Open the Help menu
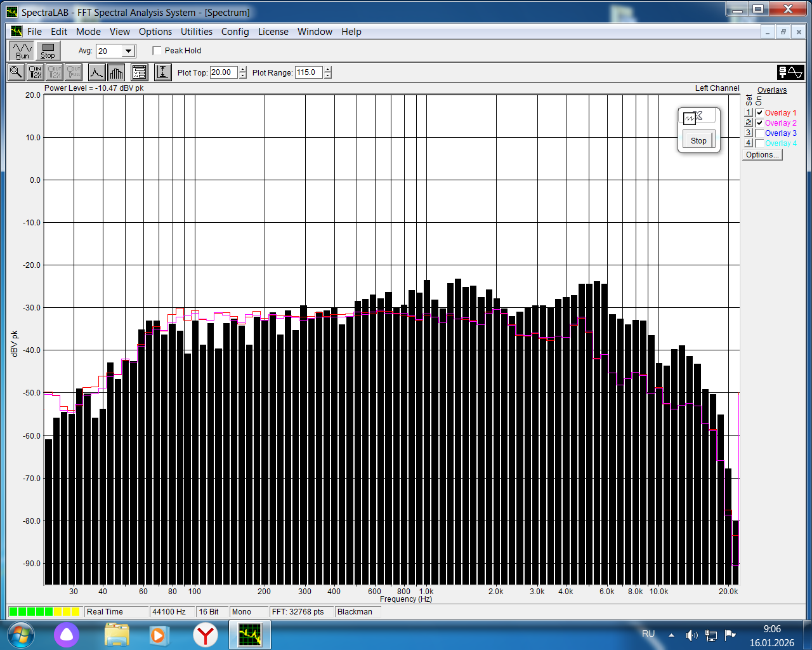Screen dimensions: 812x650 [351, 32]
